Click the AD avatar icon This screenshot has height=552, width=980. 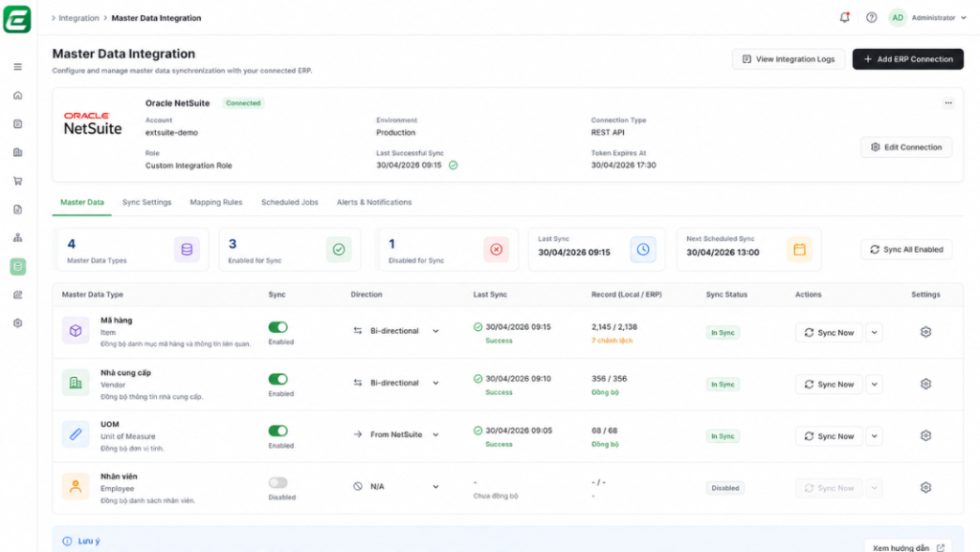click(x=898, y=17)
